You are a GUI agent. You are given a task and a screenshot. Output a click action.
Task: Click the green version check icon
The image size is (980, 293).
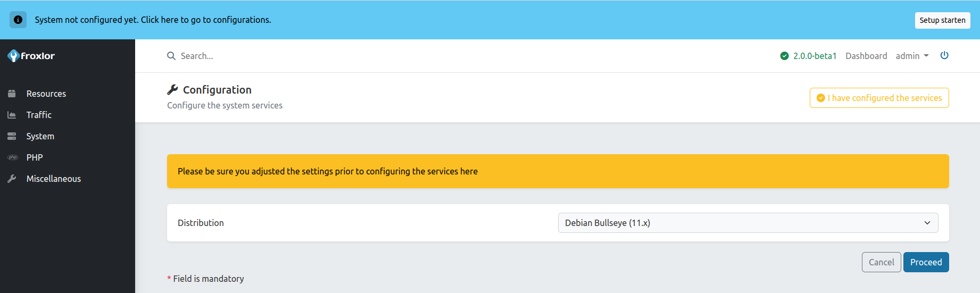[784, 56]
